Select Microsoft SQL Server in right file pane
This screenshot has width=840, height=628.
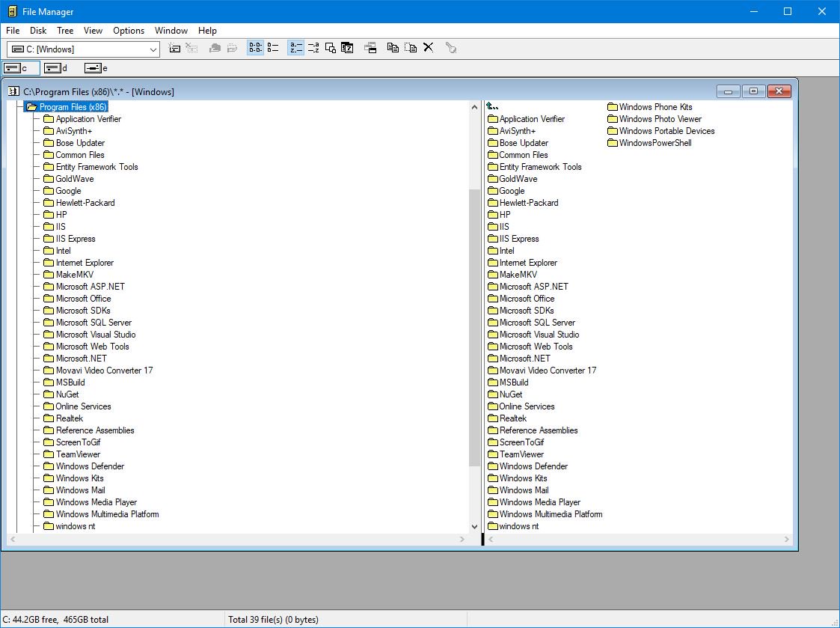(x=531, y=323)
